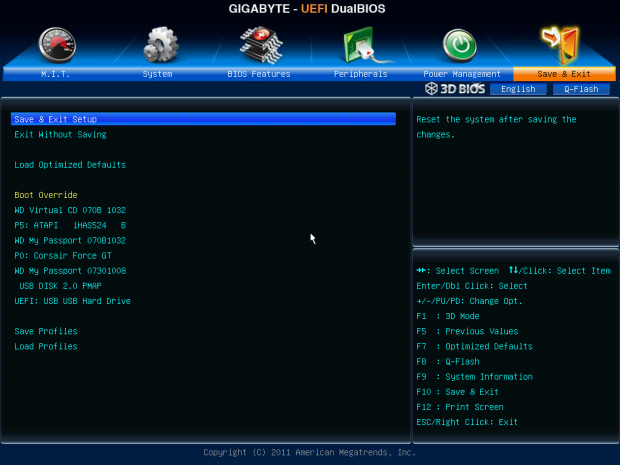
Task: Click the F9 : System Information hint
Action: tap(474, 377)
